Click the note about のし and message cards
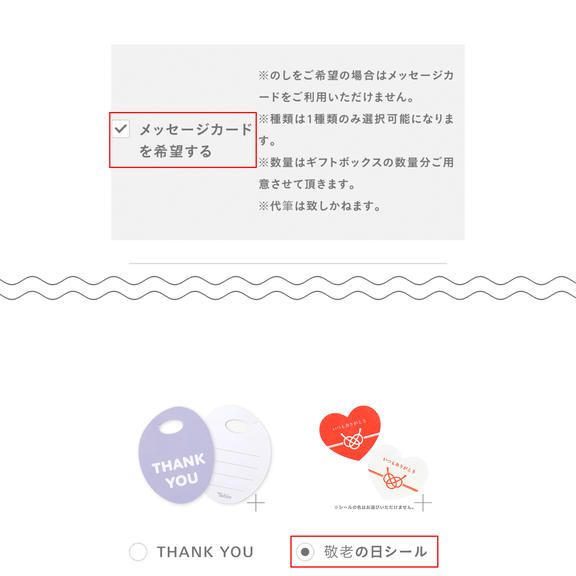 (x=356, y=86)
